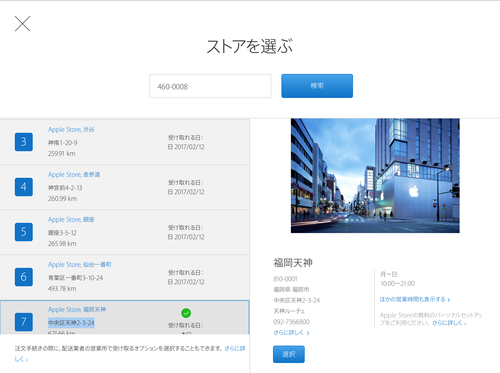Click distance text 260.99 km

pyautogui.click(x=62, y=199)
